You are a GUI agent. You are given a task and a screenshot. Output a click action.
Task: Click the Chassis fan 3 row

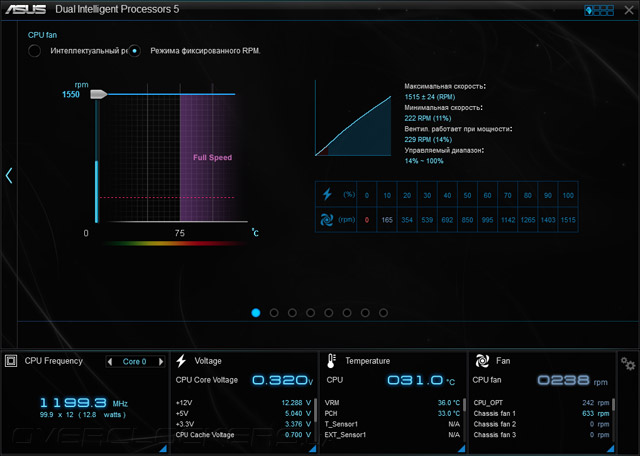click(541, 435)
